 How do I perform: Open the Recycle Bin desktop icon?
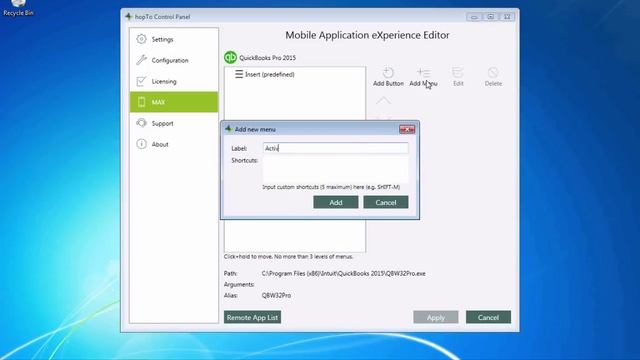click(18, 8)
